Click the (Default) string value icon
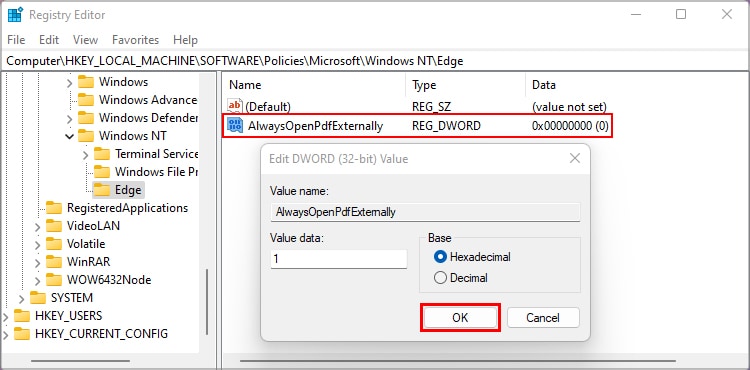The image size is (750, 370). 235,106
